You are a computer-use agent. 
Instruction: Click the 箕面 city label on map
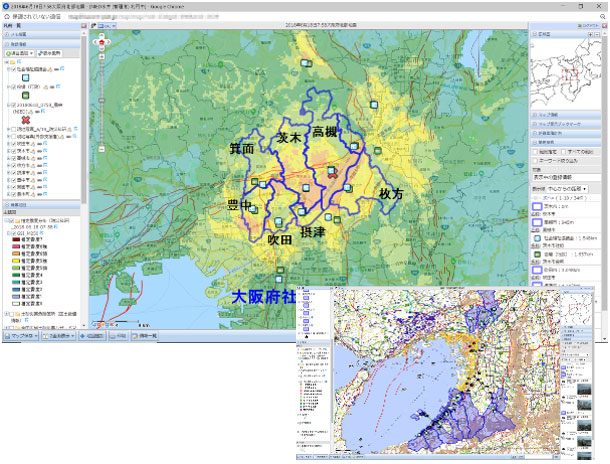click(242, 148)
